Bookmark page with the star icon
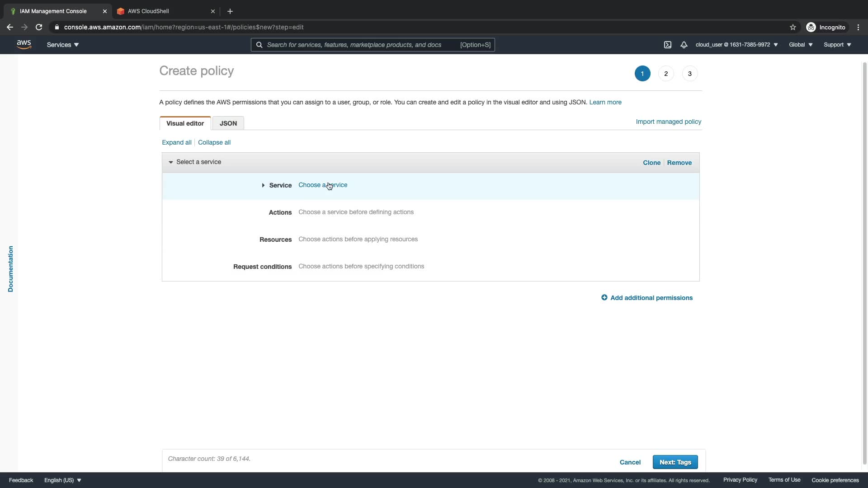This screenshot has width=868, height=488. coord(793,27)
